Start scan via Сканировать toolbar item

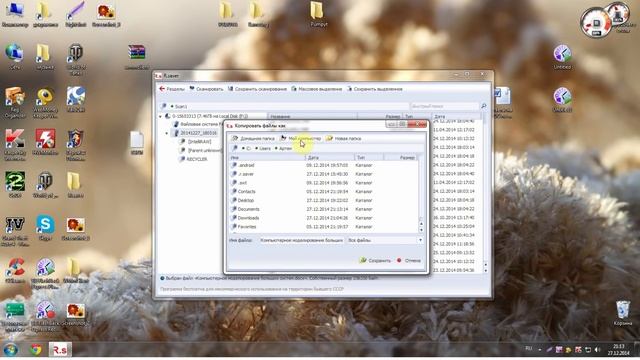[206, 89]
